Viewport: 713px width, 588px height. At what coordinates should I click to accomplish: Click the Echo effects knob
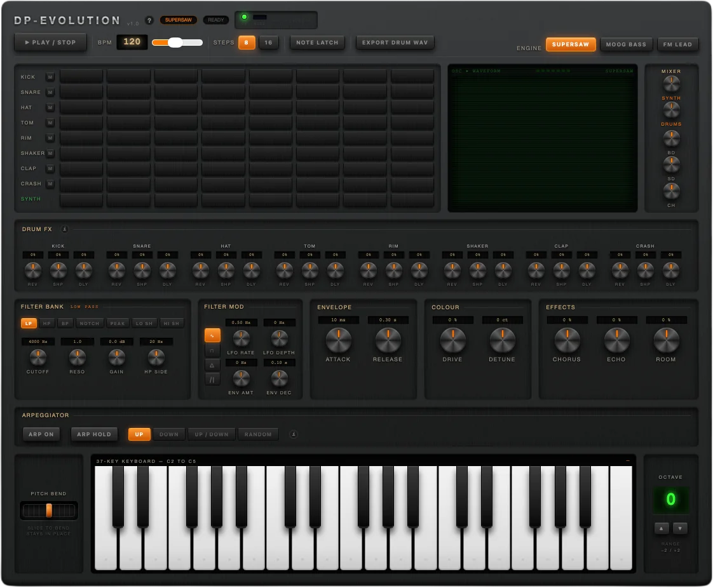click(616, 340)
